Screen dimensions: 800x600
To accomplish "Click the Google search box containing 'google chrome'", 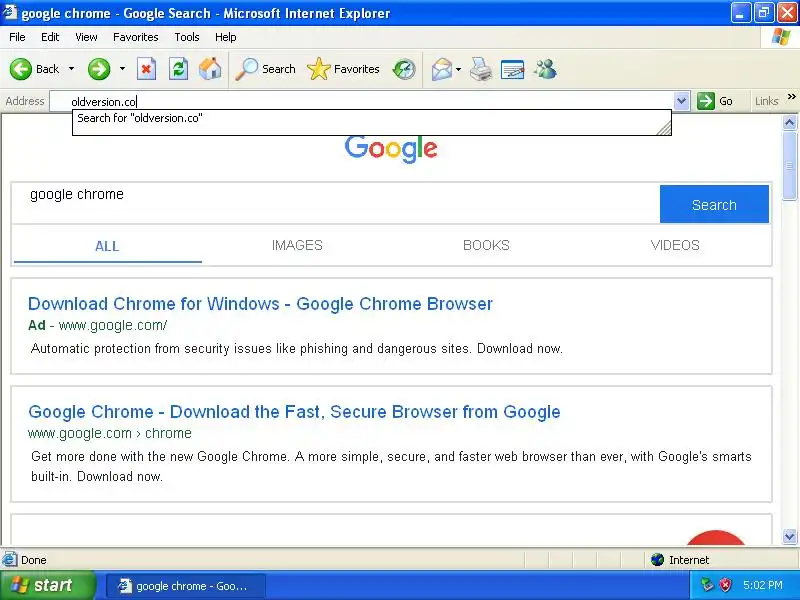I will point(336,203).
